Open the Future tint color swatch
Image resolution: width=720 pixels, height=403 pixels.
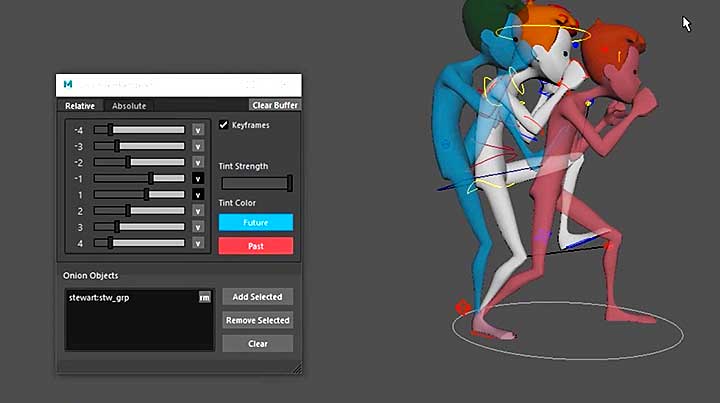(256, 223)
